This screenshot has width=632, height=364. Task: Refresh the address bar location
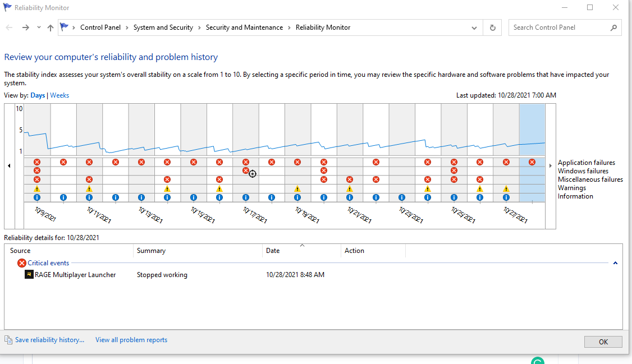493,27
